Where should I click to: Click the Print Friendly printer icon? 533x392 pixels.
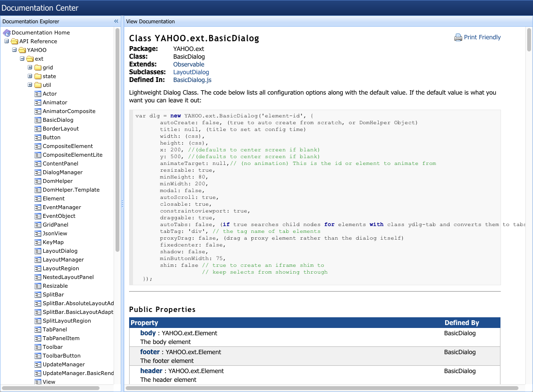click(x=458, y=37)
